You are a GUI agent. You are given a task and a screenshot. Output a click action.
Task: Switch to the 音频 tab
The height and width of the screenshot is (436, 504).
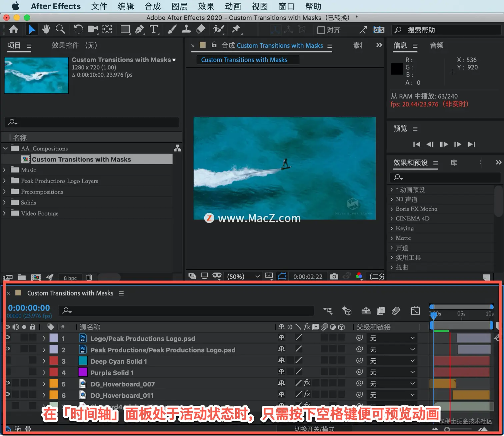pos(437,46)
